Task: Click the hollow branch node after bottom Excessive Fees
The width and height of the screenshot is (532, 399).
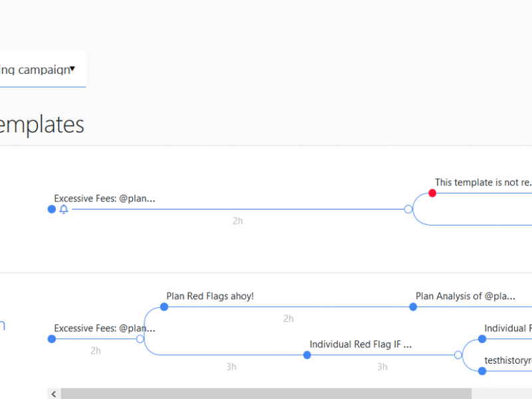Action: [x=140, y=339]
